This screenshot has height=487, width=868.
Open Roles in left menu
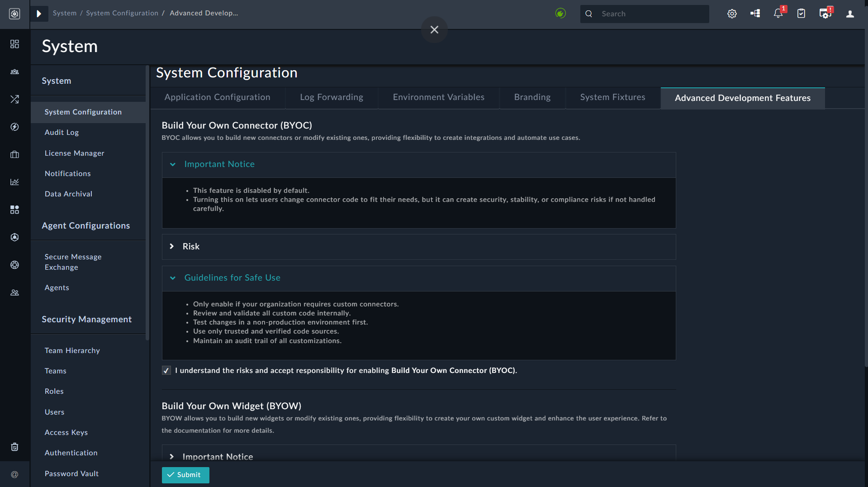[54, 391]
